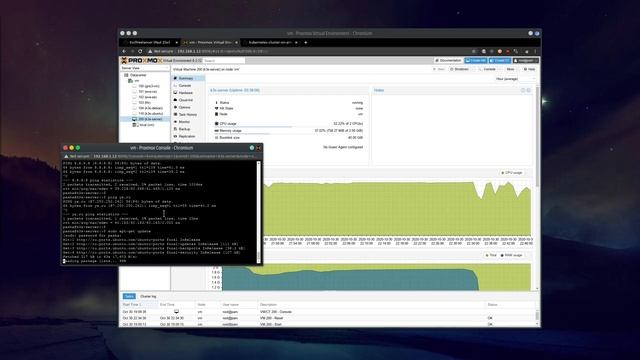Click the Monitor eye icon in side menu
640x360 pixels.
pos(176,122)
